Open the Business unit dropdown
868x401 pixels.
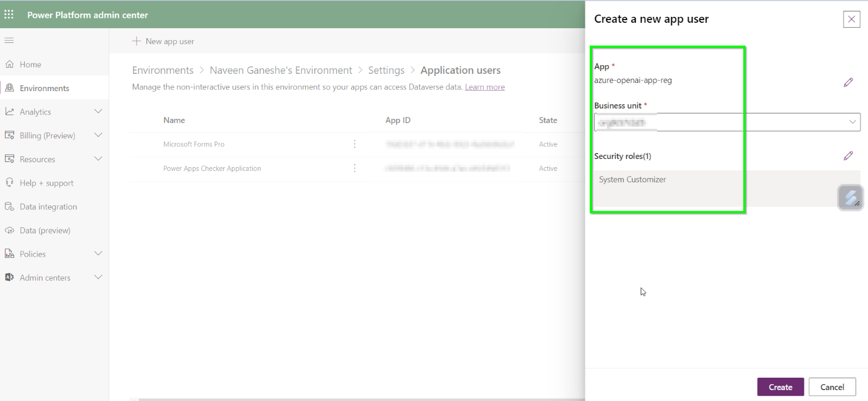pos(727,122)
